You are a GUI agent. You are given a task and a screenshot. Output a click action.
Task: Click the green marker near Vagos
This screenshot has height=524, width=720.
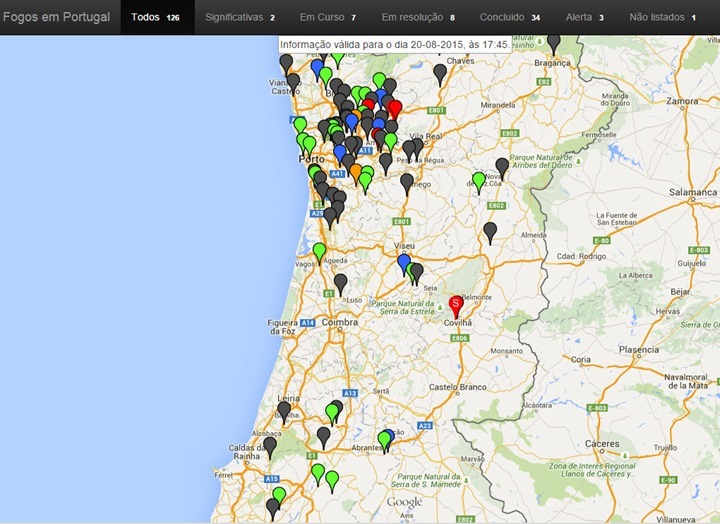click(319, 254)
